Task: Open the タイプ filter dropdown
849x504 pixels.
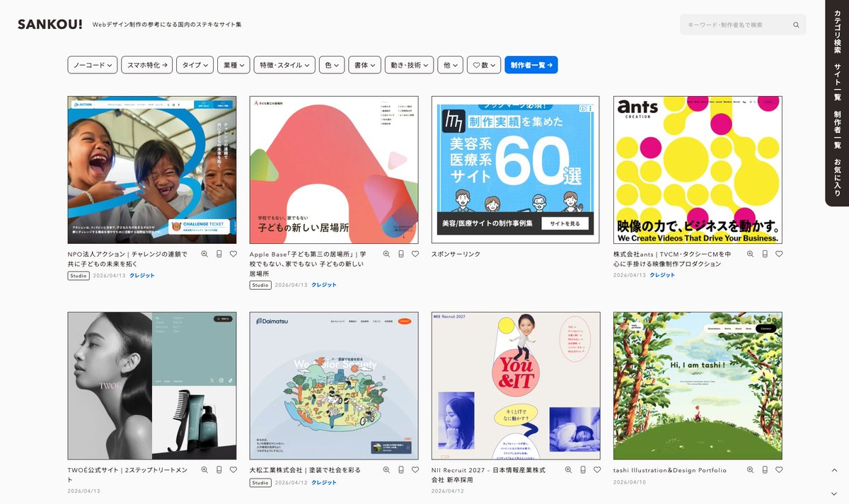Action: pos(195,65)
